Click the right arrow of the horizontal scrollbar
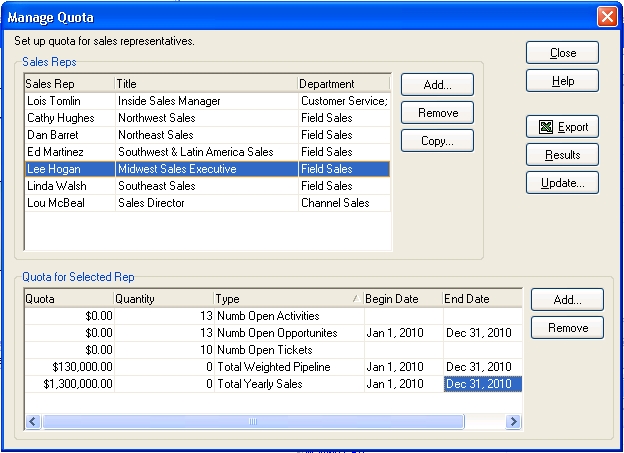This screenshot has width=624, height=453. point(513,422)
